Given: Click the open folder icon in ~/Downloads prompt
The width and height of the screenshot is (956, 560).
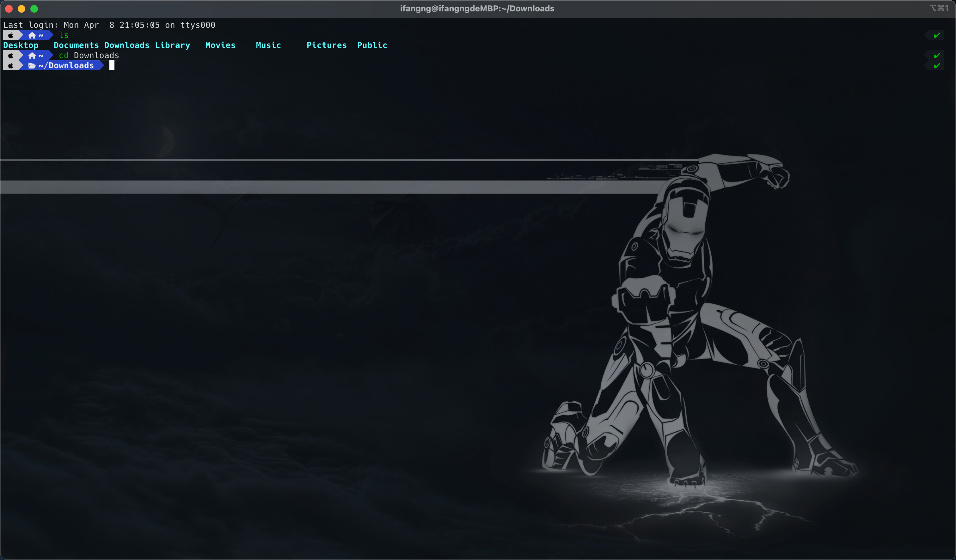Looking at the screenshot, I should 32,66.
